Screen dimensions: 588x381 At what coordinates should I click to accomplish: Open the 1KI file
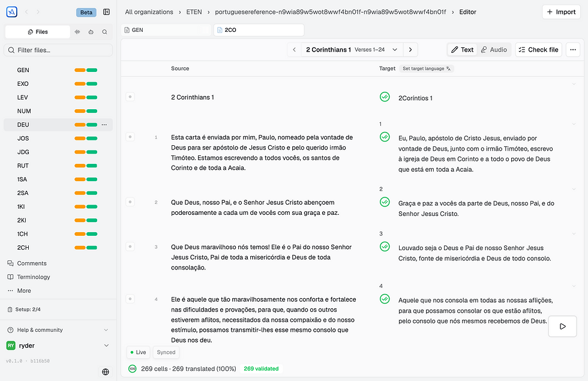click(58, 206)
